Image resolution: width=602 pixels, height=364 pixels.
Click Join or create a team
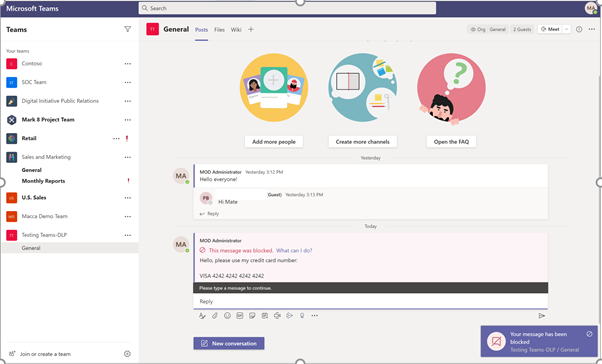[x=40, y=354]
